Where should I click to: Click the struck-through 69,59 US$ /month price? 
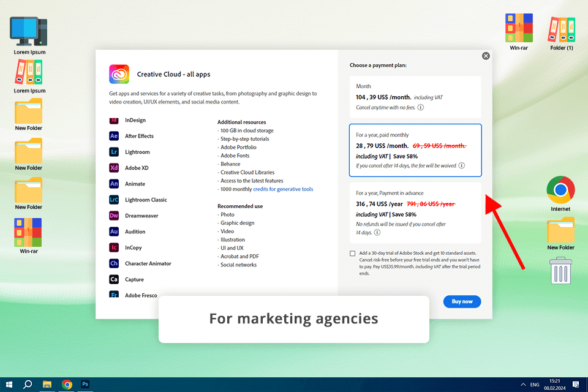[x=440, y=146]
